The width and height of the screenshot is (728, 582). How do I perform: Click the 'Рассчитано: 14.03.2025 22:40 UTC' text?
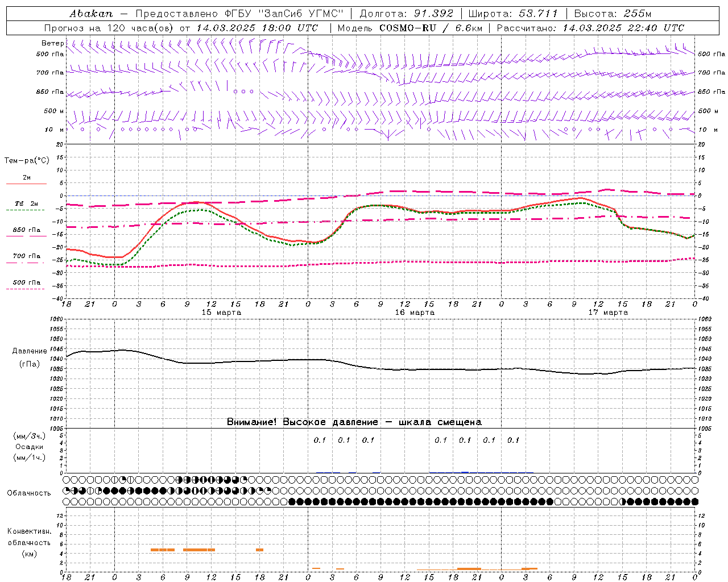pos(590,28)
